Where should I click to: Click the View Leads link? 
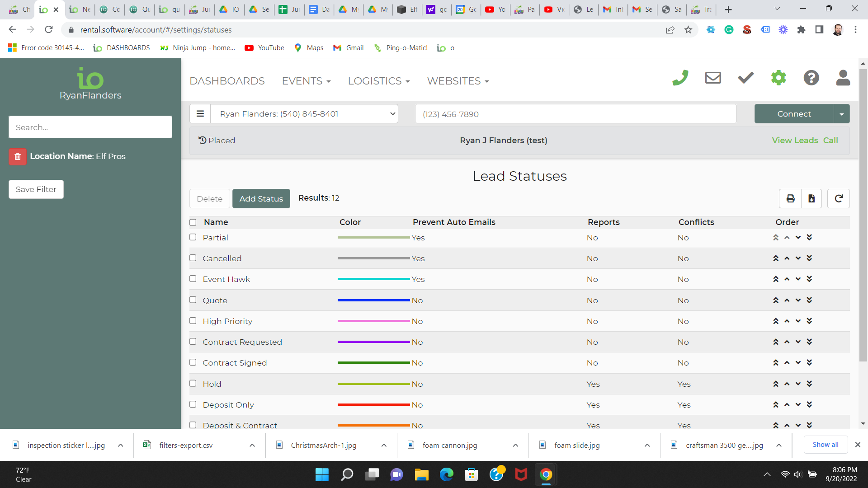tap(795, 141)
